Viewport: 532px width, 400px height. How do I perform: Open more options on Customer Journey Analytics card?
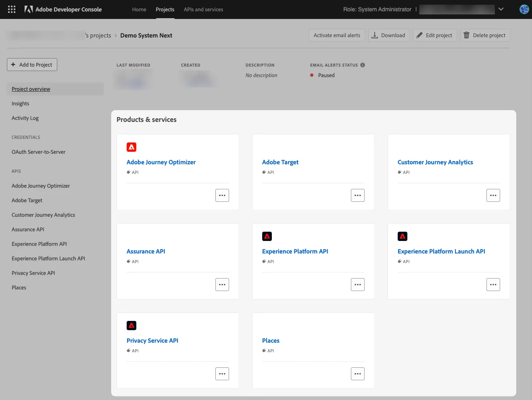point(493,195)
